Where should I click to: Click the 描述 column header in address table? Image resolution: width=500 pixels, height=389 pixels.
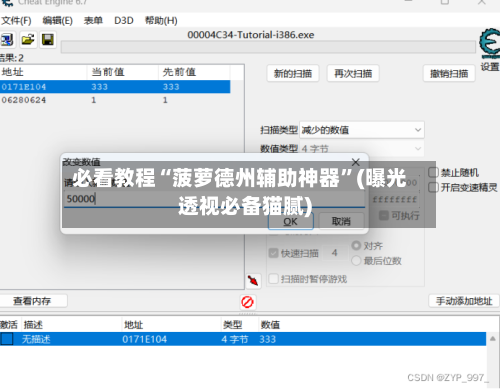(x=72, y=325)
